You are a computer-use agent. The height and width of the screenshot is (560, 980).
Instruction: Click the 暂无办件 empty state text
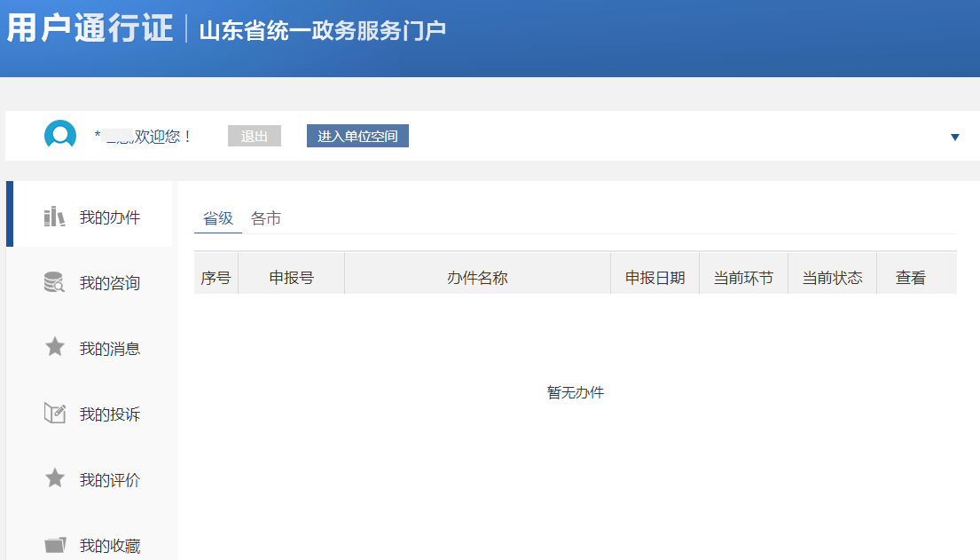click(x=574, y=391)
